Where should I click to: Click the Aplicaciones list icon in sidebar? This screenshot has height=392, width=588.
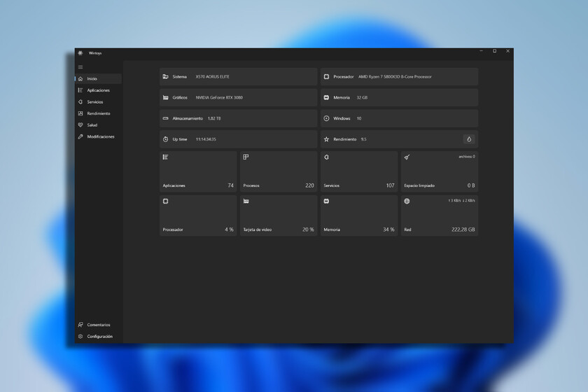pos(80,90)
